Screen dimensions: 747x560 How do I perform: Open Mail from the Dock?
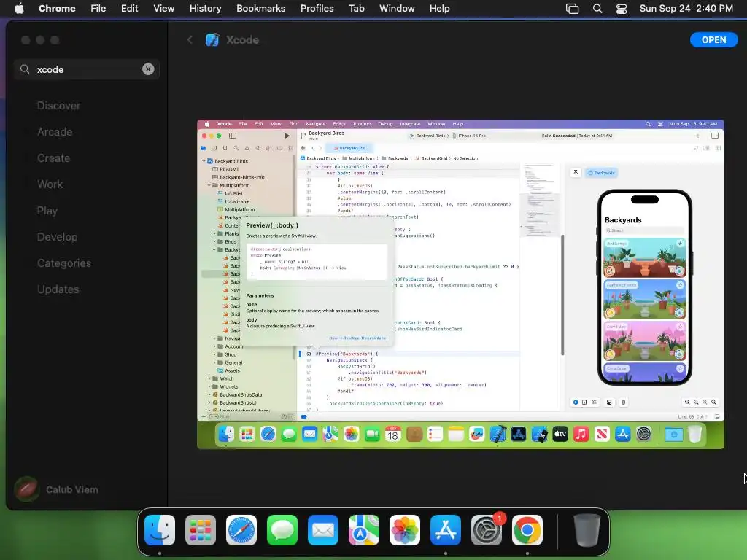pos(323,530)
